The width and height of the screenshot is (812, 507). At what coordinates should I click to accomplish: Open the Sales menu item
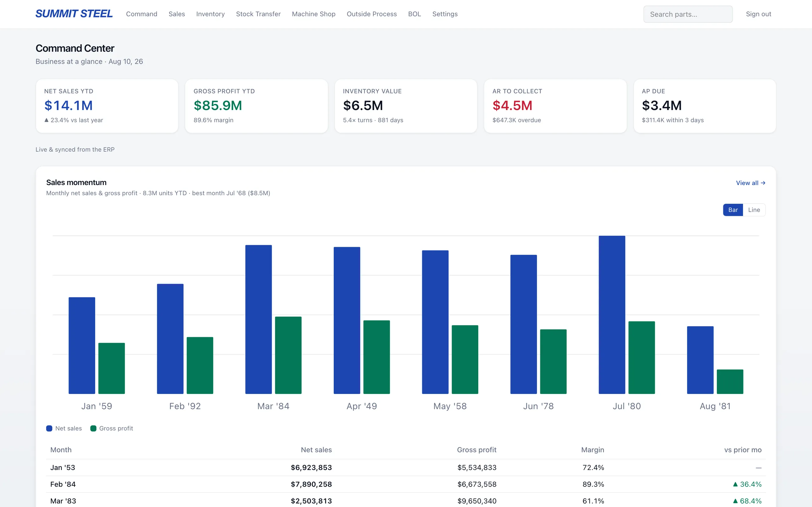coord(176,14)
